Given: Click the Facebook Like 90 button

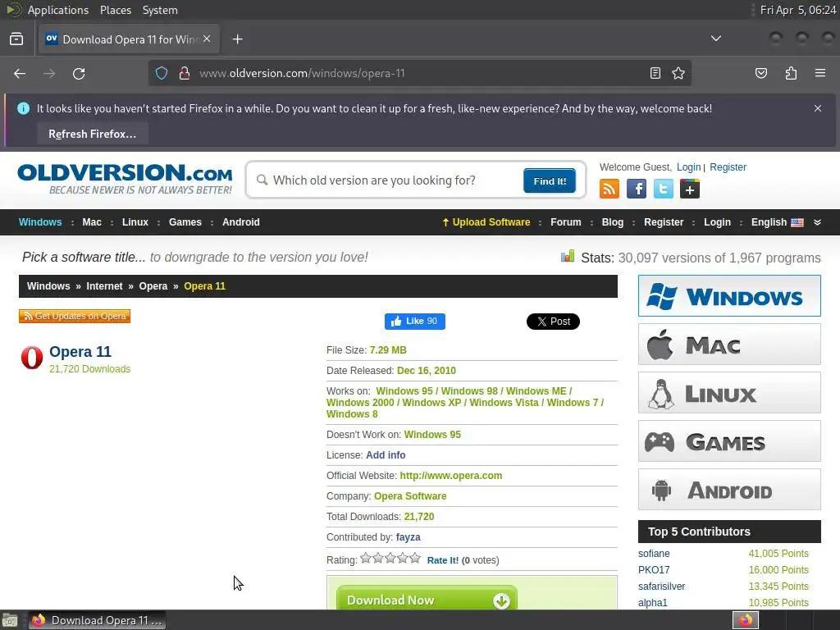Looking at the screenshot, I should coord(414,322).
